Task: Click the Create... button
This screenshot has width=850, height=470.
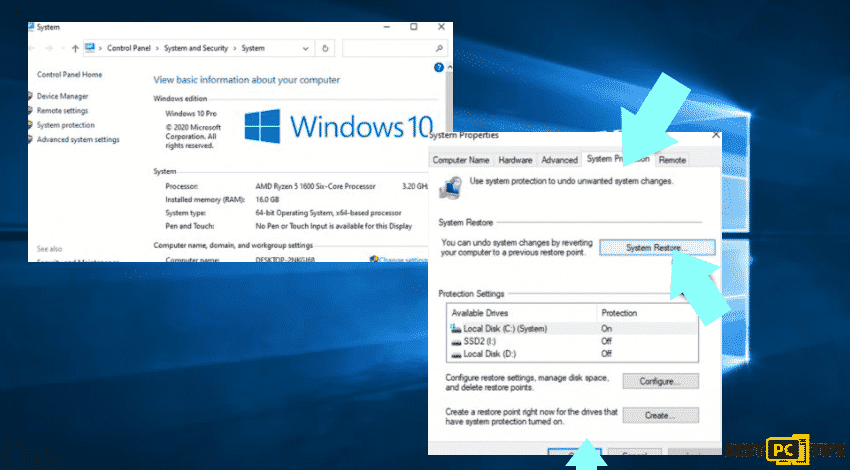Action: 660,415
